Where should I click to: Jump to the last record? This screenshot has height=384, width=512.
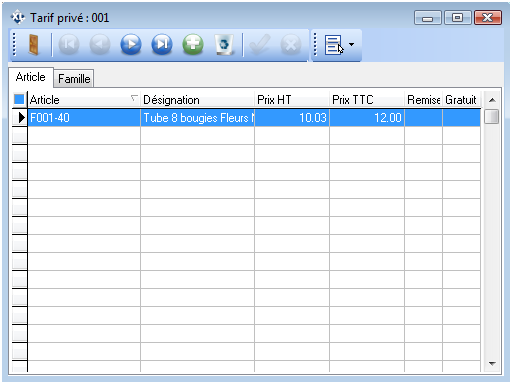[x=162, y=44]
